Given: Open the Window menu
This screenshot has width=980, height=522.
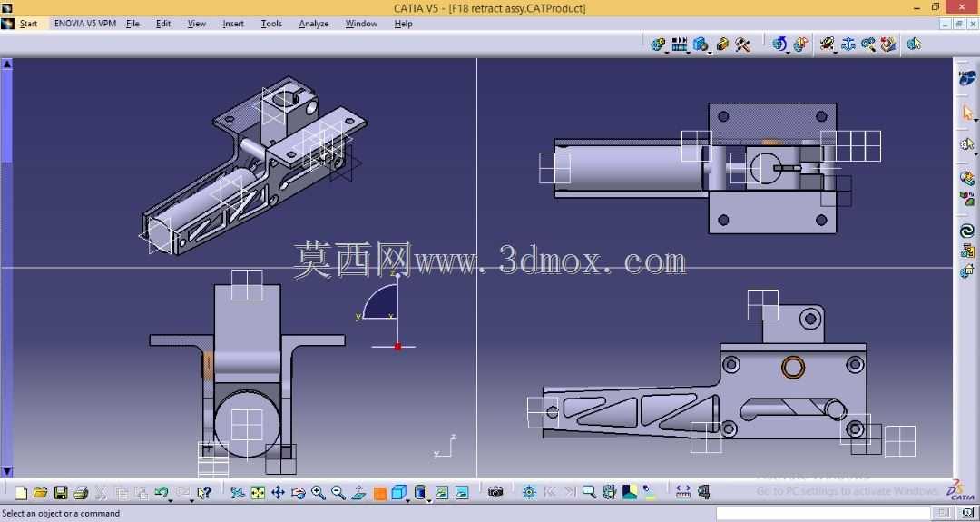Looking at the screenshot, I should pyautogui.click(x=361, y=24).
